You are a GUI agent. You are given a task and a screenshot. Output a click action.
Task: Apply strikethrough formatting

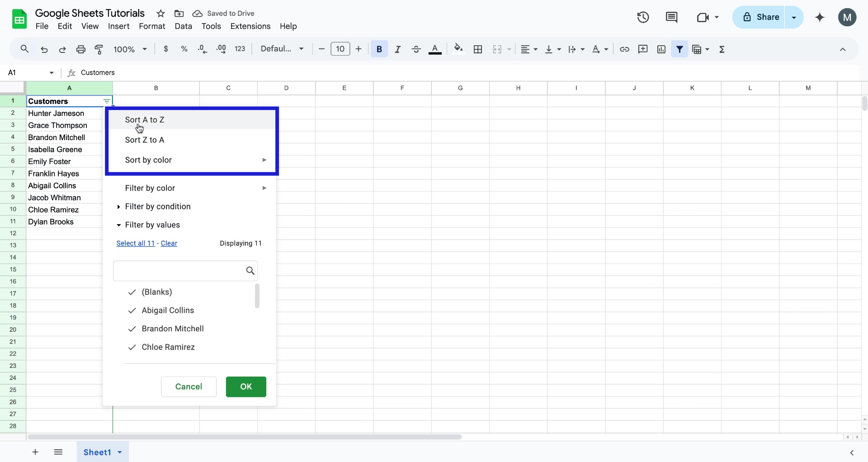(416, 49)
